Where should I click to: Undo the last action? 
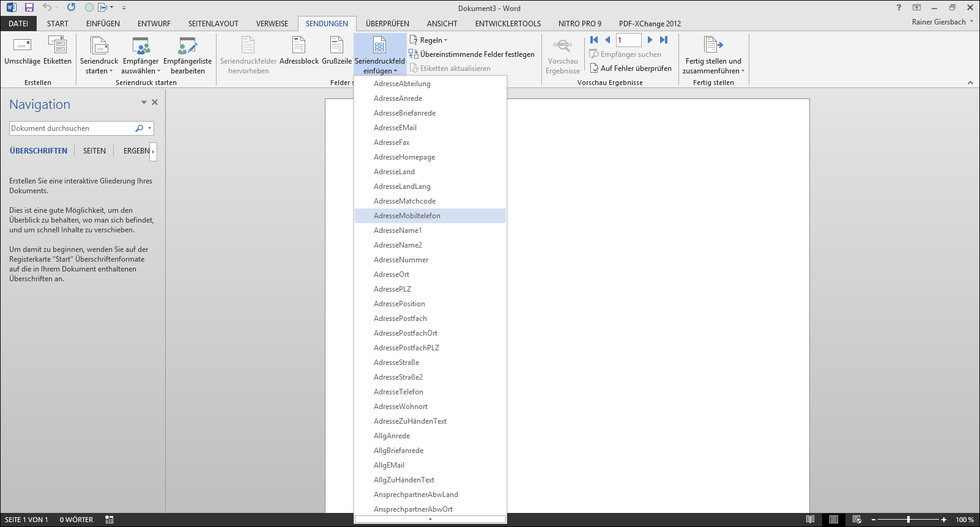coord(46,7)
